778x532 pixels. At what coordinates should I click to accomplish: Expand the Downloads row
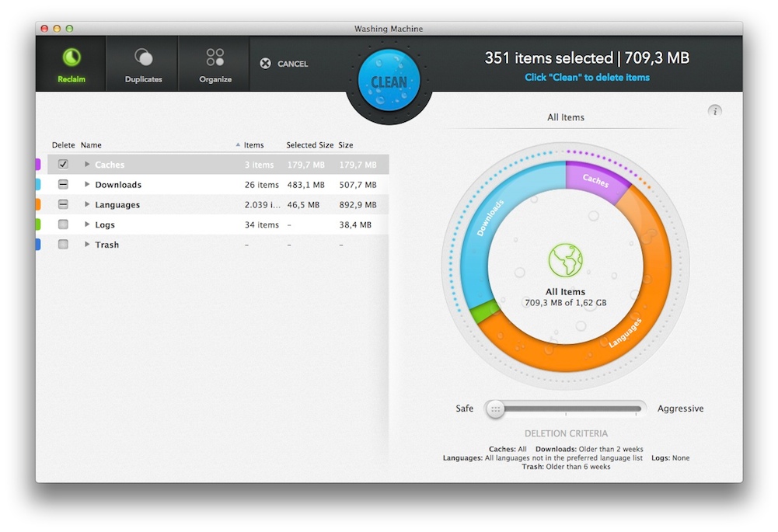87,184
